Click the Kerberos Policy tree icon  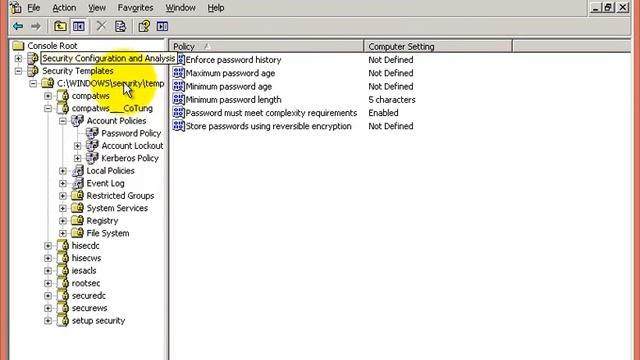[x=92, y=158]
